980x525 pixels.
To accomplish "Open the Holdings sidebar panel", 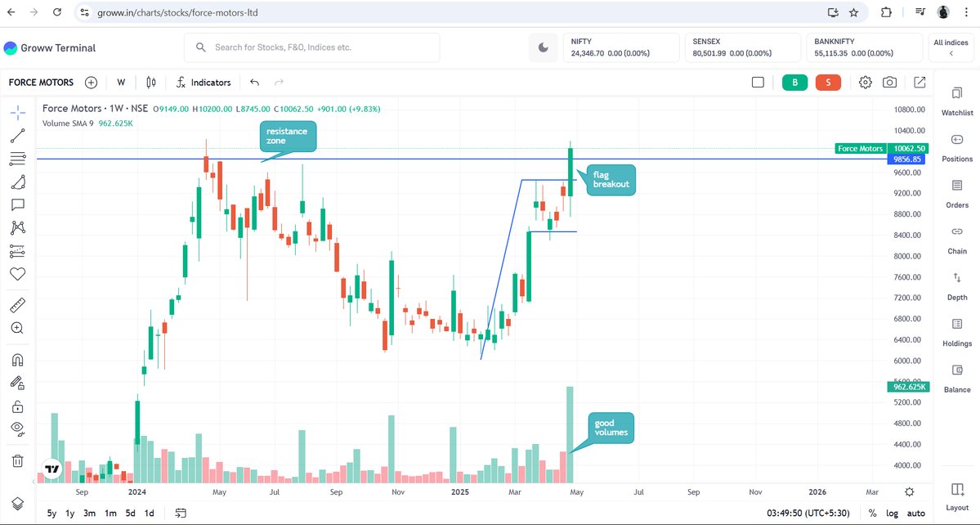I will 957,333.
